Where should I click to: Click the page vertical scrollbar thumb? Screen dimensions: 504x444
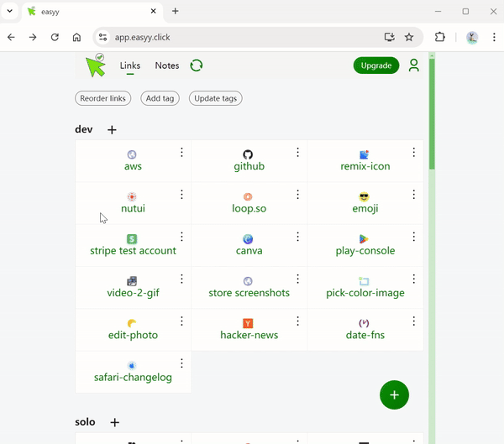[432, 114]
